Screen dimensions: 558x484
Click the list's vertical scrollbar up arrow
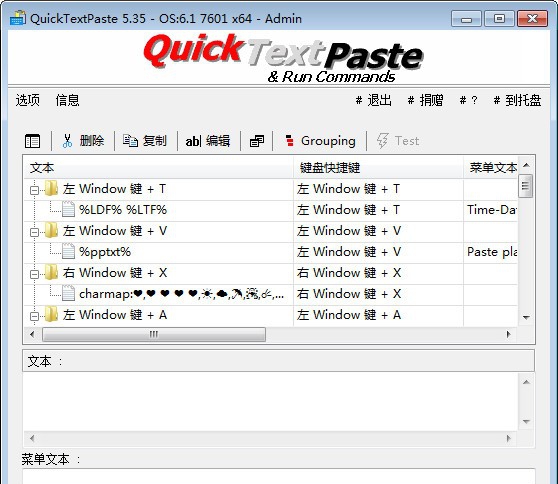pos(526,165)
